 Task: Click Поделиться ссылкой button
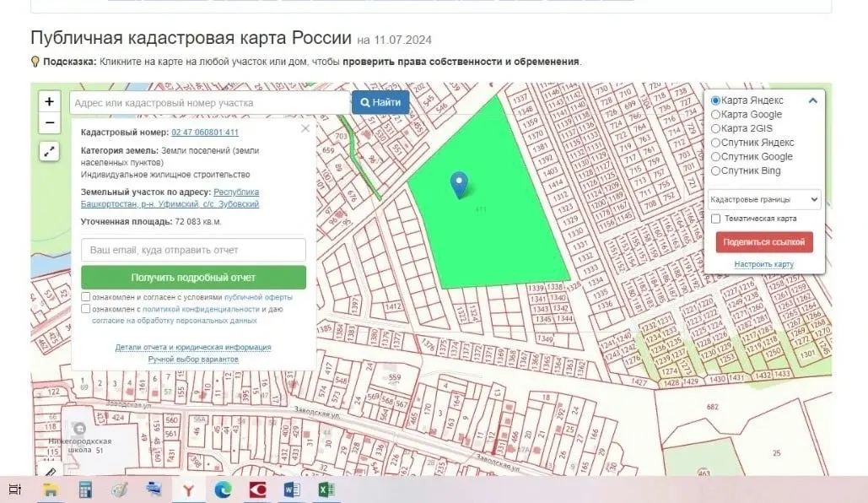[764, 242]
